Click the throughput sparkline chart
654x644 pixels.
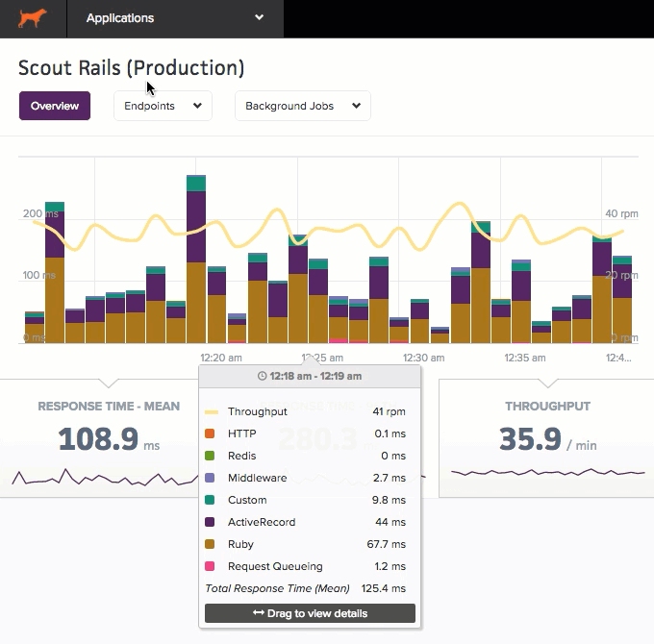pos(547,472)
